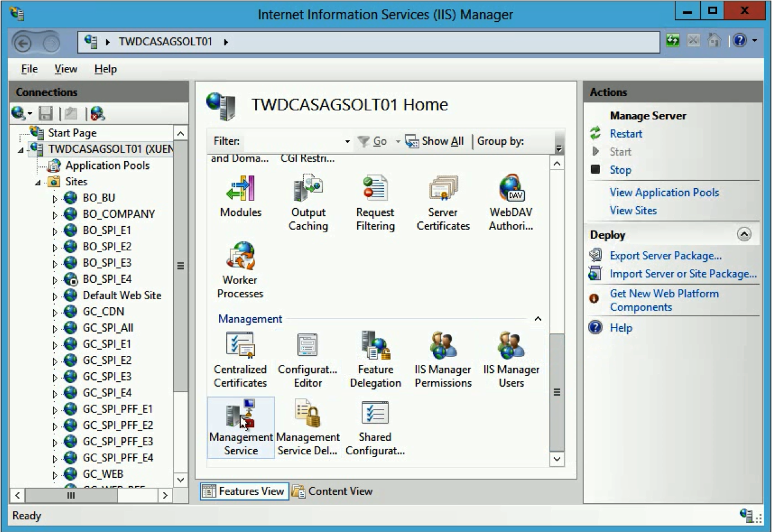Click the Forward navigation arrow
Image resolution: width=772 pixels, height=532 pixels.
pos(52,43)
